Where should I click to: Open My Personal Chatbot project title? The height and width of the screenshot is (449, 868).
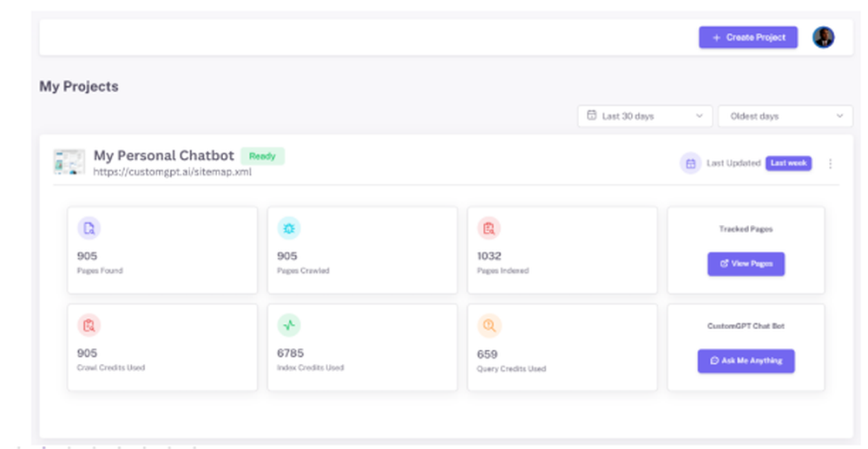tap(164, 155)
